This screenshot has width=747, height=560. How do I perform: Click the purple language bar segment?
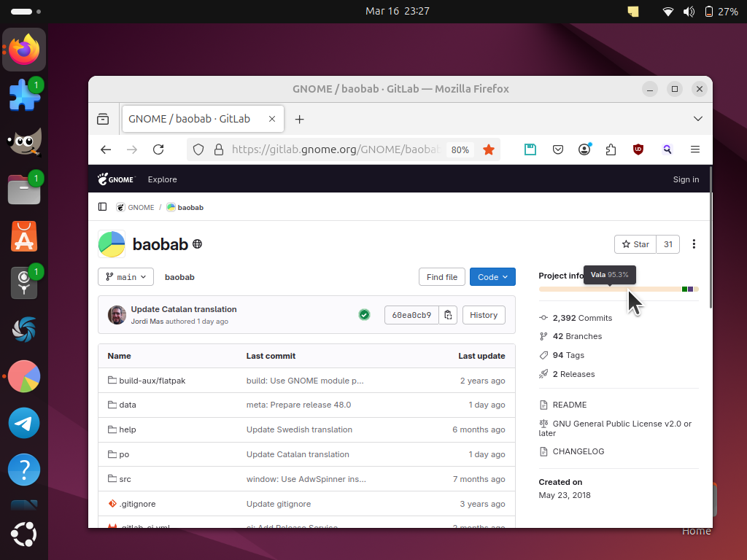[690, 289]
